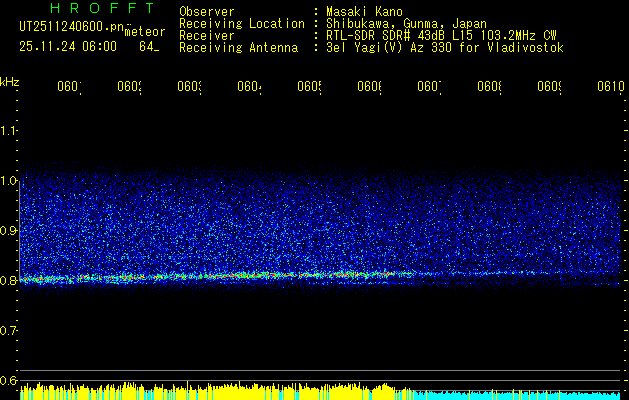
Task: Click the cyan signal level bar graph
Action: click(x=517, y=395)
